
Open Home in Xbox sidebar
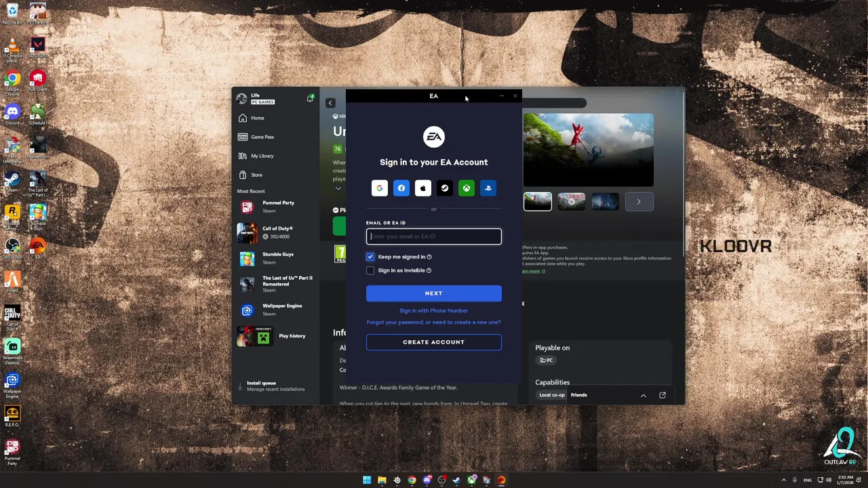click(x=277, y=118)
